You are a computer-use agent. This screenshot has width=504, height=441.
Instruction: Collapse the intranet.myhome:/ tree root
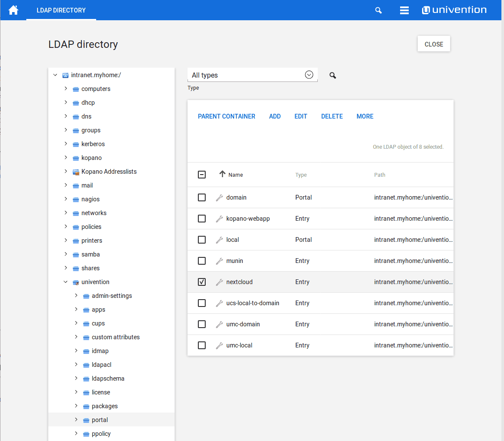coord(55,75)
